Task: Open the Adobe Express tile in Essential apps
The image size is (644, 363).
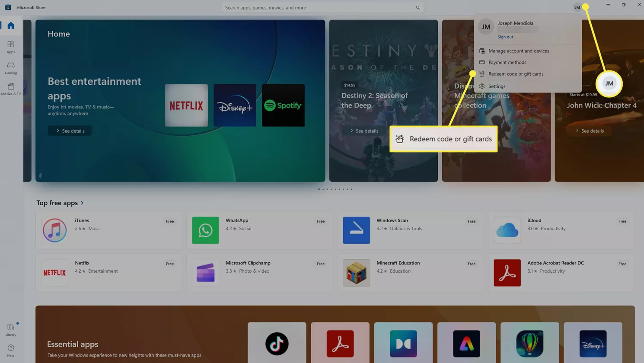Action: pyautogui.click(x=466, y=343)
